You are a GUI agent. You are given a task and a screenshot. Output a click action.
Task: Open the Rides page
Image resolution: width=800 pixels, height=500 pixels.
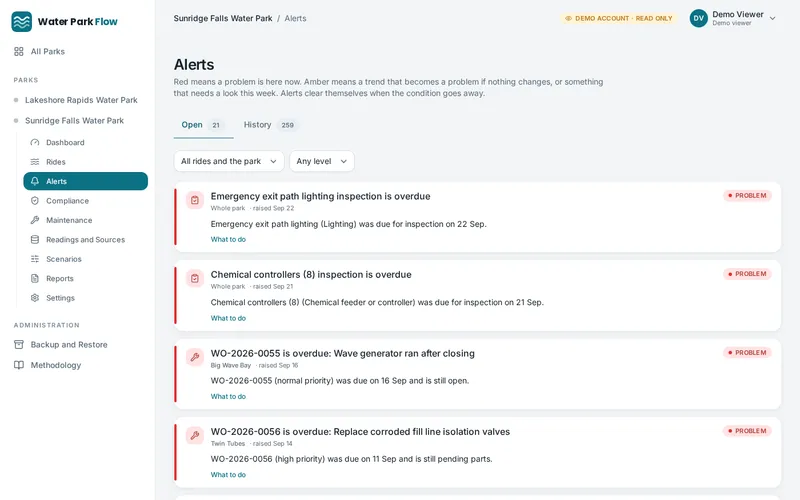(x=86, y=162)
